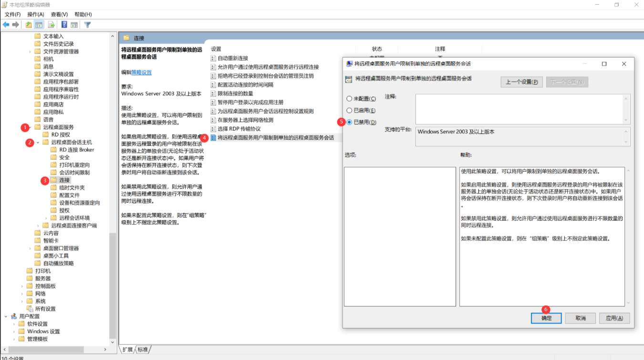
Task: Collapse the 远程桌面会话主机 tree node
Action: pos(38,142)
